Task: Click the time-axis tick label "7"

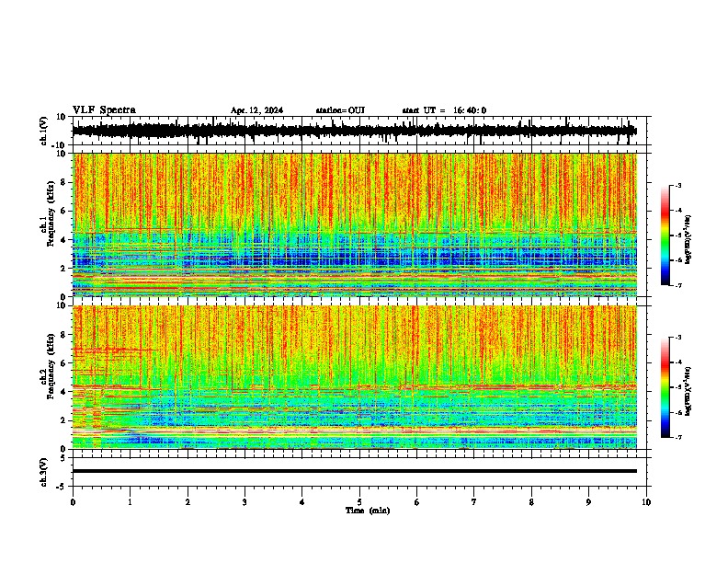Action: click(474, 502)
